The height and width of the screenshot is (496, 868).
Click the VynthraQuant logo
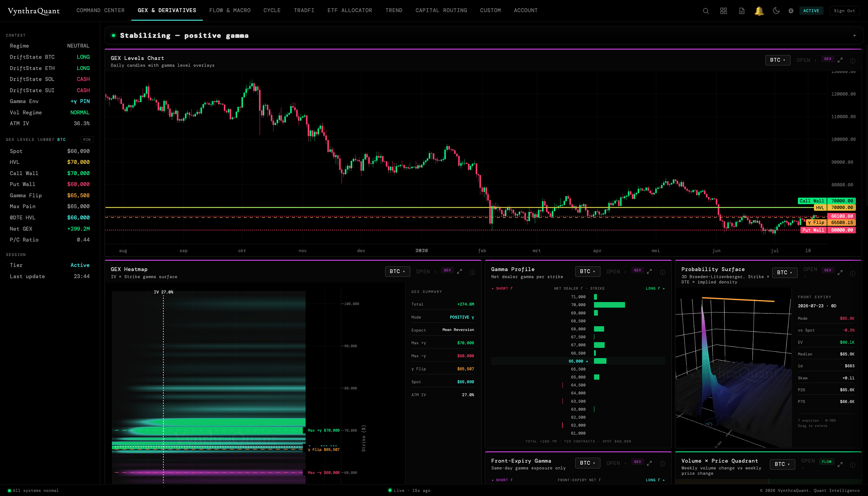(34, 11)
